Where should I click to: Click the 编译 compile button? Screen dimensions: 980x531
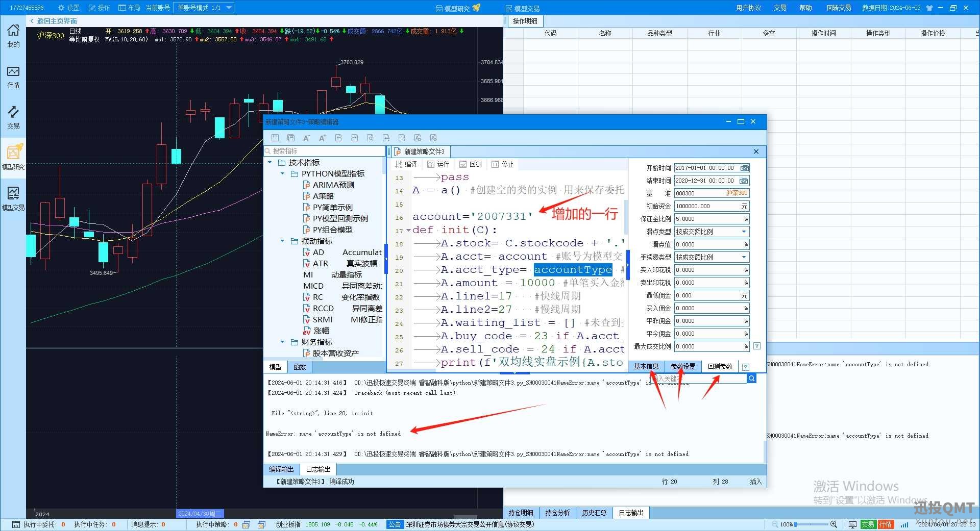point(406,164)
